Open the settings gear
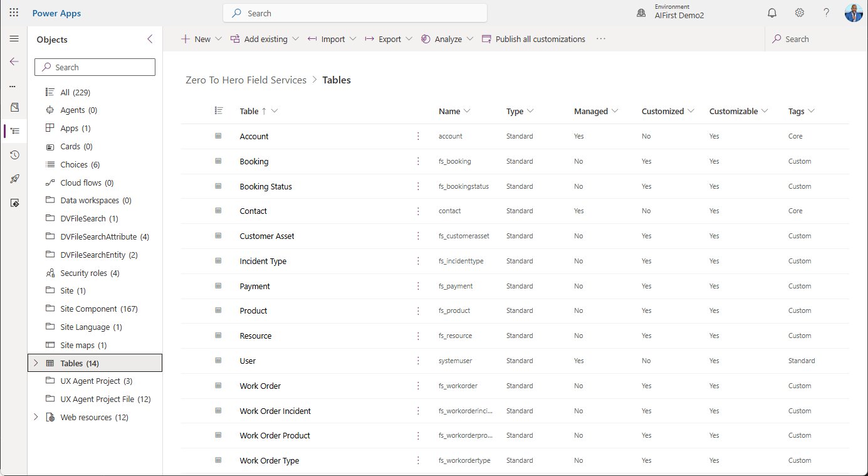 click(x=800, y=13)
